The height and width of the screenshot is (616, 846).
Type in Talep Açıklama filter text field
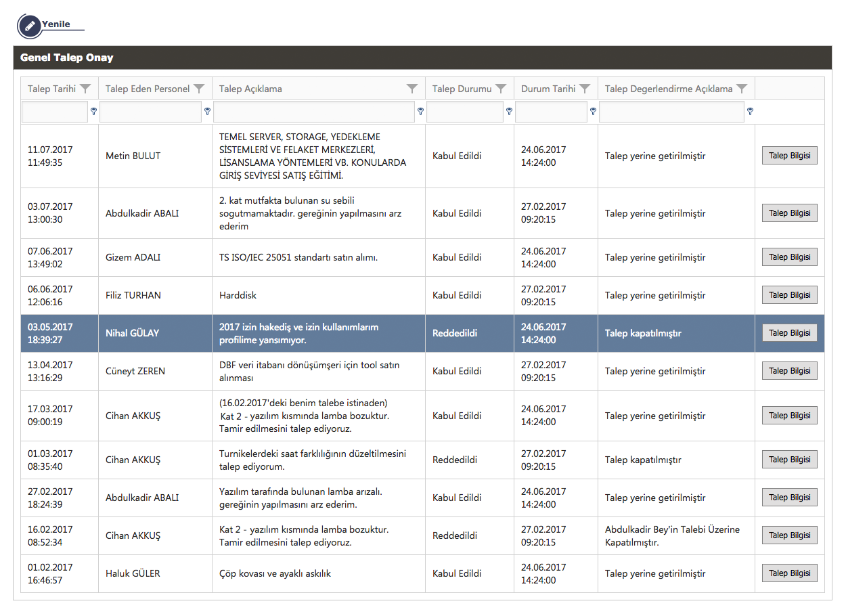click(x=314, y=112)
